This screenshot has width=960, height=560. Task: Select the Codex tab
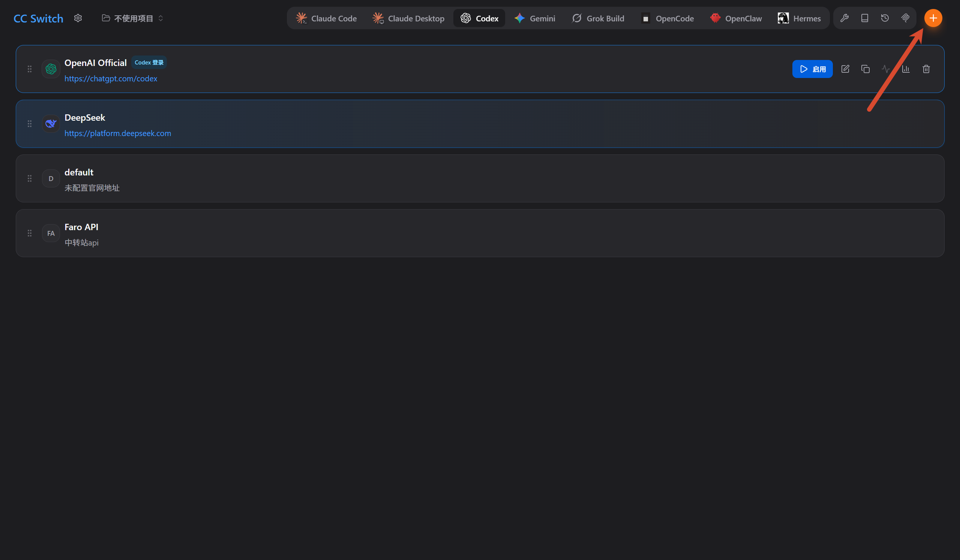pyautogui.click(x=479, y=18)
